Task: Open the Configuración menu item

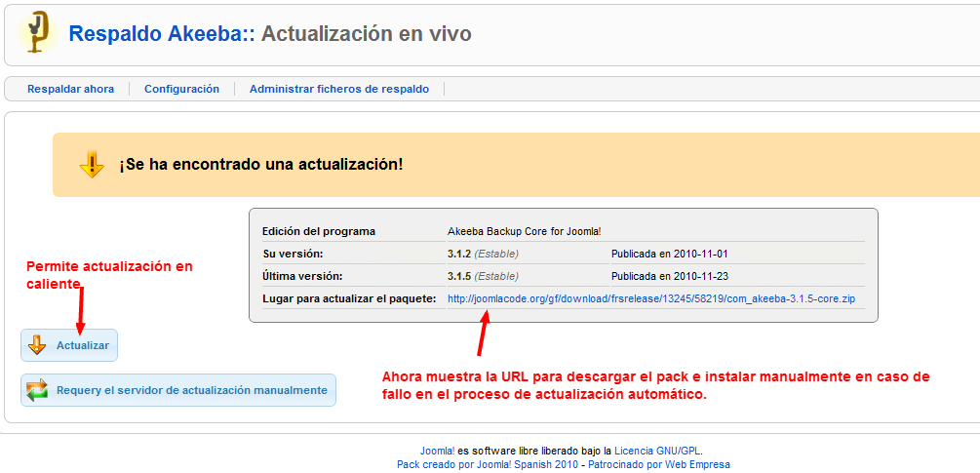Action: [x=182, y=89]
